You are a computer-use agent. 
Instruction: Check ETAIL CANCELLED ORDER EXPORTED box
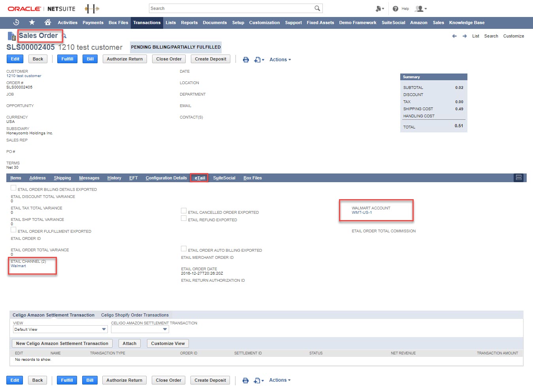[x=184, y=211]
